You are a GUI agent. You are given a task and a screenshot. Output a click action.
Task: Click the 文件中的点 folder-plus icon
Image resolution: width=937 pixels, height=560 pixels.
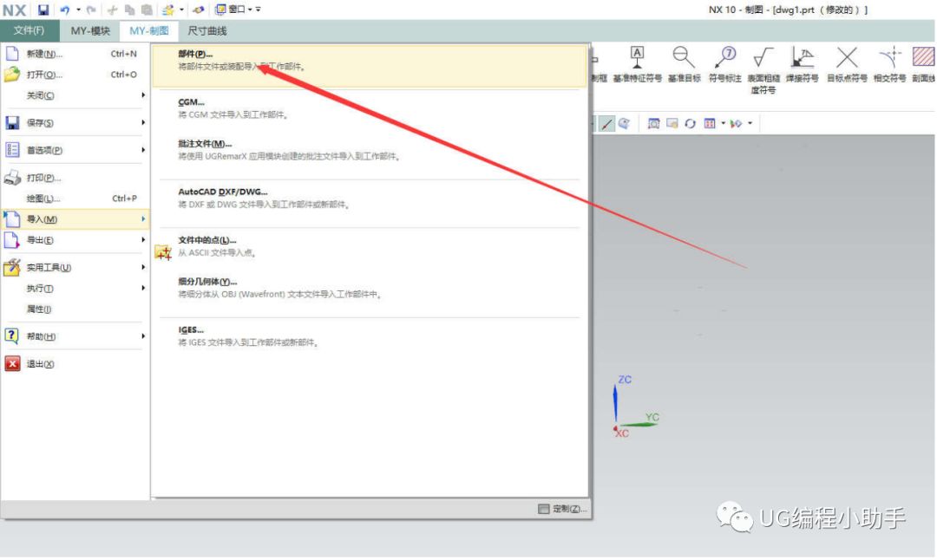pyautogui.click(x=163, y=252)
